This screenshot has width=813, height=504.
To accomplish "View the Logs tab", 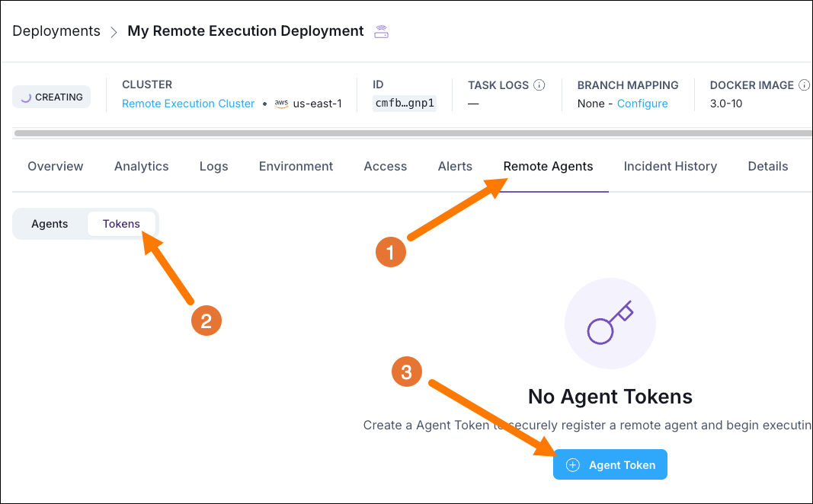I will click(x=213, y=166).
